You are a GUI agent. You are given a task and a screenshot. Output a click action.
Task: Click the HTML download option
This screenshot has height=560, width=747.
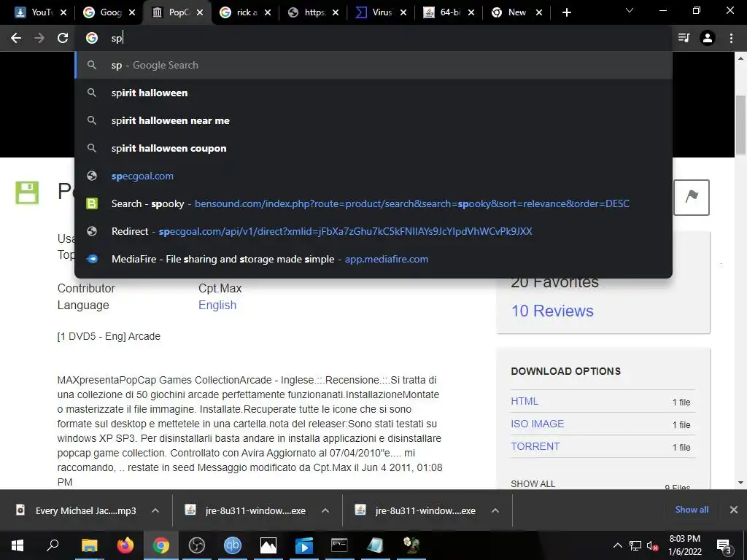click(x=525, y=402)
